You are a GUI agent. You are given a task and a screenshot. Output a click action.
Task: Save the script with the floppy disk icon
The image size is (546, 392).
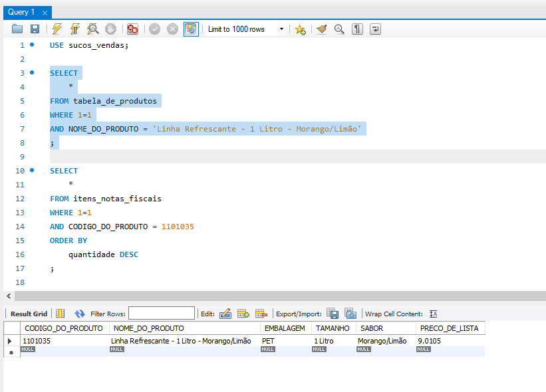(35, 29)
